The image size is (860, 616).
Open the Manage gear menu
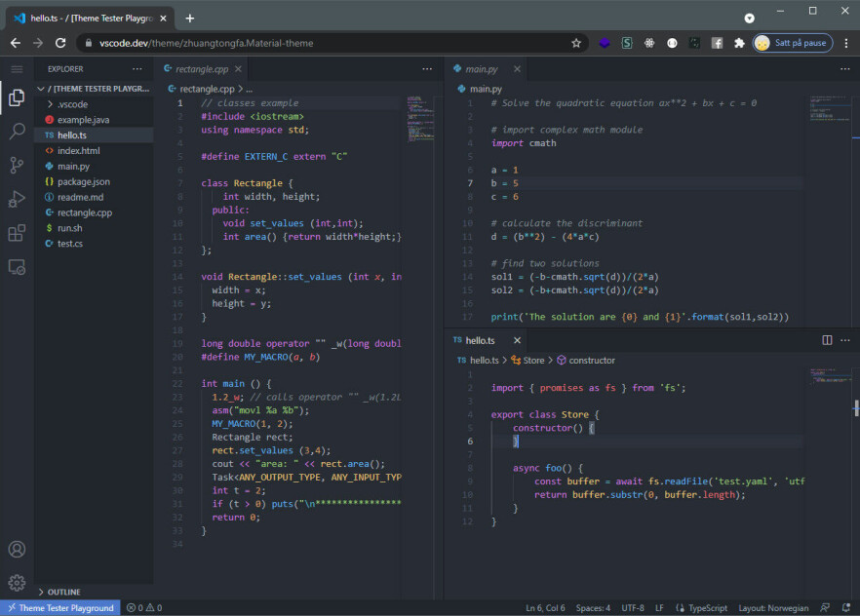tap(17, 583)
